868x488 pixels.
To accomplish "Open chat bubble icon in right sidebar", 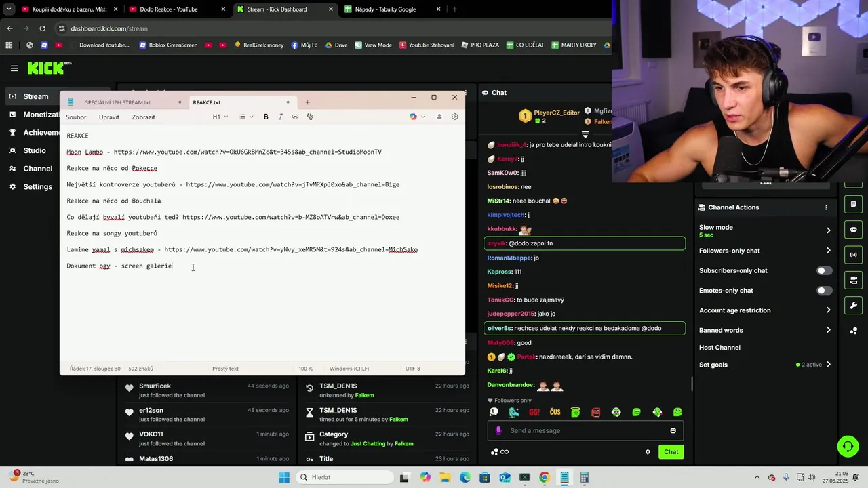I will pyautogui.click(x=853, y=230).
